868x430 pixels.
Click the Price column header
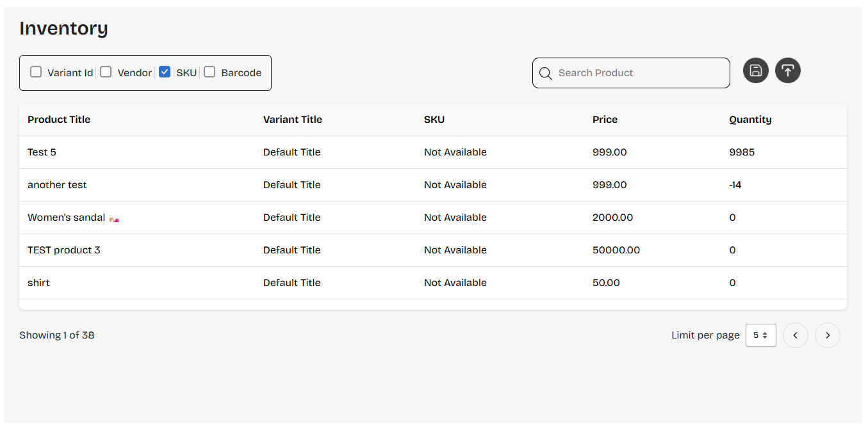point(605,120)
